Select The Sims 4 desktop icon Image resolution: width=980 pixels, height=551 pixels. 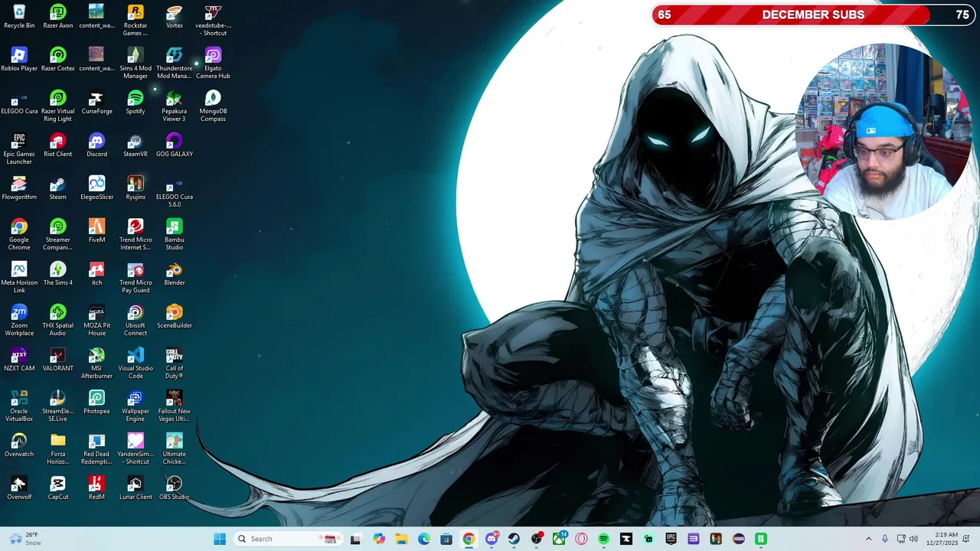click(x=57, y=274)
